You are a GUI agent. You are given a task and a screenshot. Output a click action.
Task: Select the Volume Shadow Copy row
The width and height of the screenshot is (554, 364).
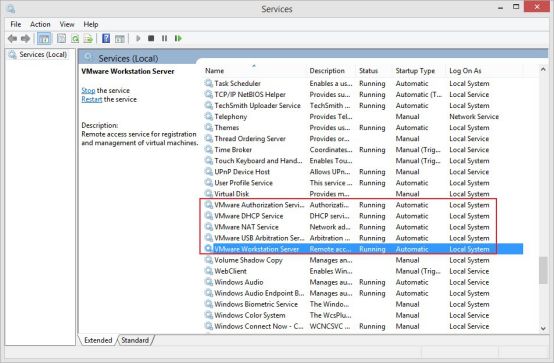[363, 260]
